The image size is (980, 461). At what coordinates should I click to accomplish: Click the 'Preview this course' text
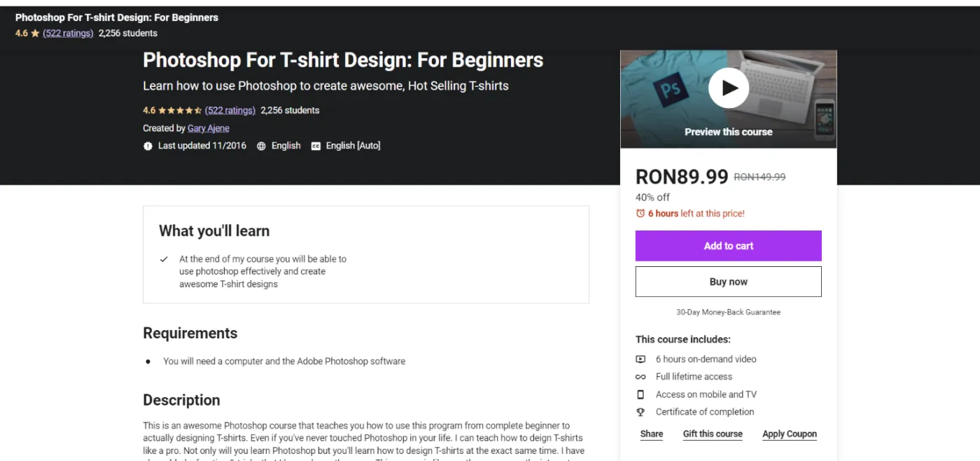point(728,132)
